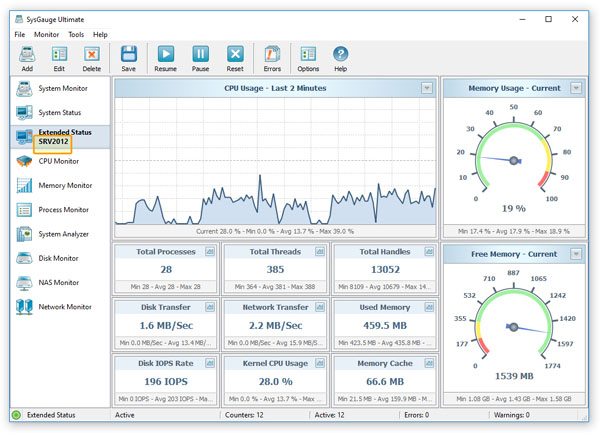The width and height of the screenshot is (600, 433).
Task: Click Active: 12 in status bar
Action: (x=329, y=415)
